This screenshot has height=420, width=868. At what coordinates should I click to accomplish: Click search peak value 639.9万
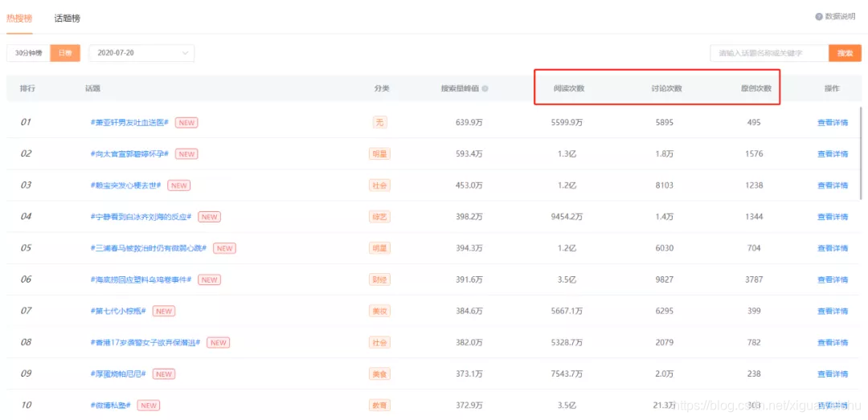point(469,123)
